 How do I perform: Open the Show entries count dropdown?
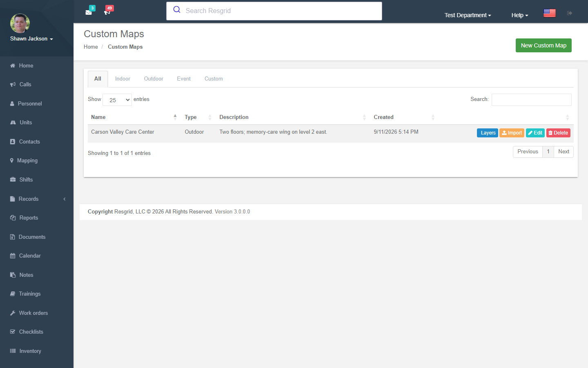pyautogui.click(x=117, y=100)
